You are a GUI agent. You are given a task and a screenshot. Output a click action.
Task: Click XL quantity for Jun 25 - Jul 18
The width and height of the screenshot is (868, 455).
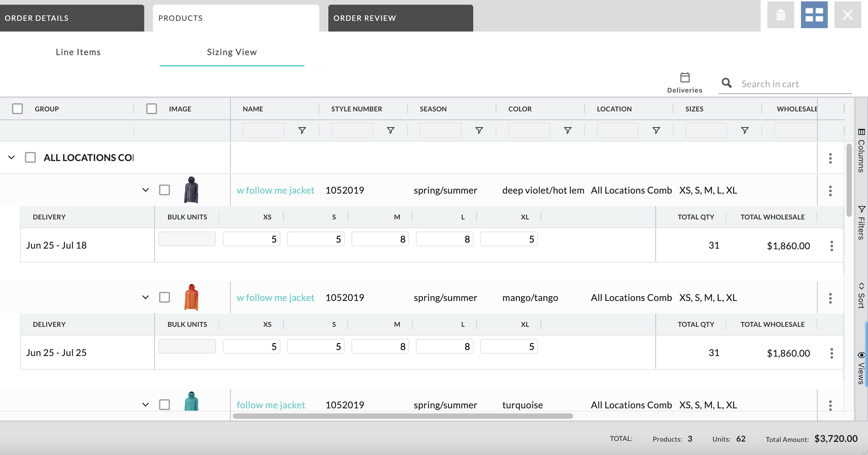(509, 239)
